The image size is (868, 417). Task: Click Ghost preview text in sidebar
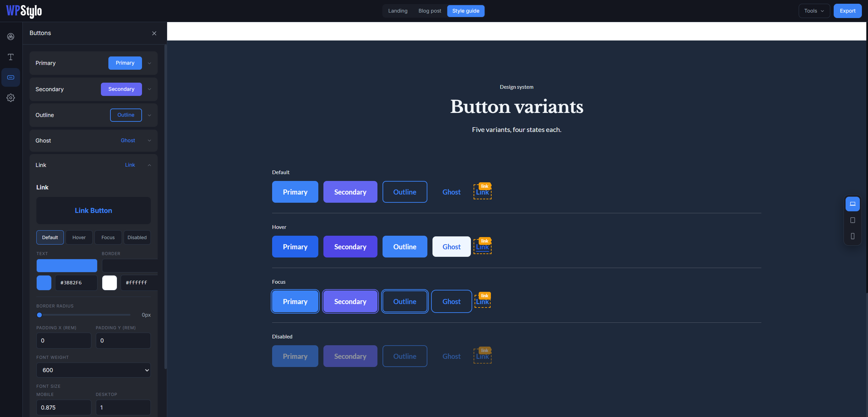[x=128, y=140]
